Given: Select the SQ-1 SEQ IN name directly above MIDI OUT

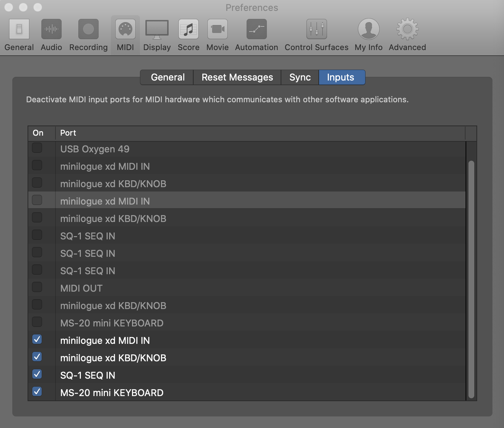Looking at the screenshot, I should coord(87,271).
